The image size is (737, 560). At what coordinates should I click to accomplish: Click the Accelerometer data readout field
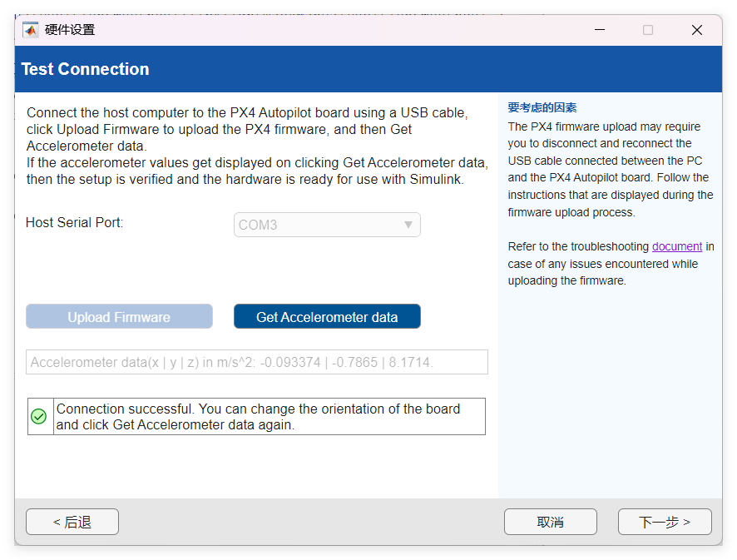click(x=257, y=363)
